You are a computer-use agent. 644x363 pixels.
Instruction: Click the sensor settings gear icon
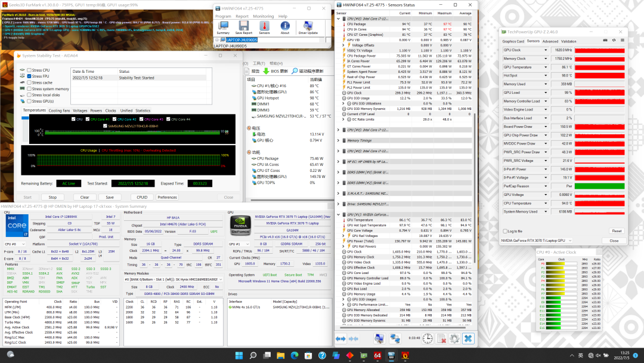454,339
